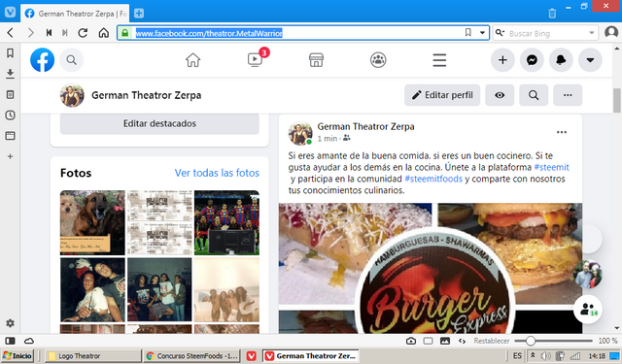The image size is (622, 364).
Task: Click the fast forward navigation button
Action: click(x=65, y=33)
